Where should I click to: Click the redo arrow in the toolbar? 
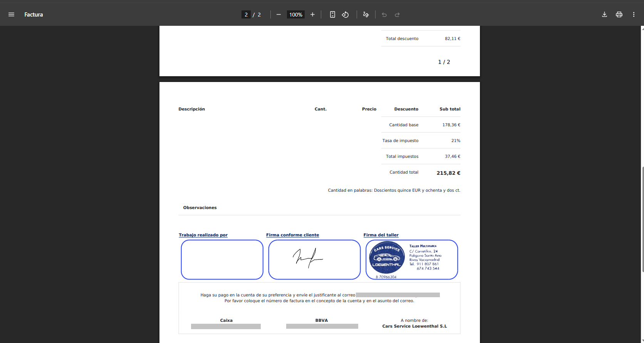point(397,15)
